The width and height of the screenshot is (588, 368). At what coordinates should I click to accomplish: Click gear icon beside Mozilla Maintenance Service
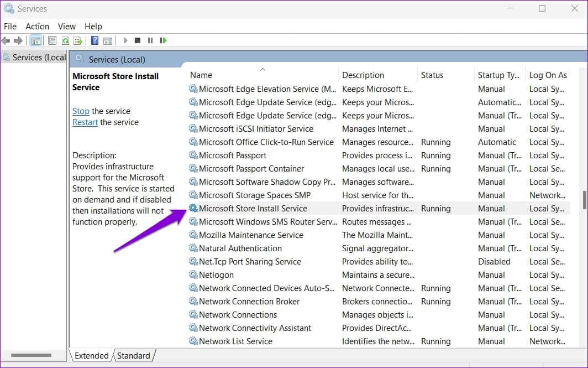click(x=193, y=235)
